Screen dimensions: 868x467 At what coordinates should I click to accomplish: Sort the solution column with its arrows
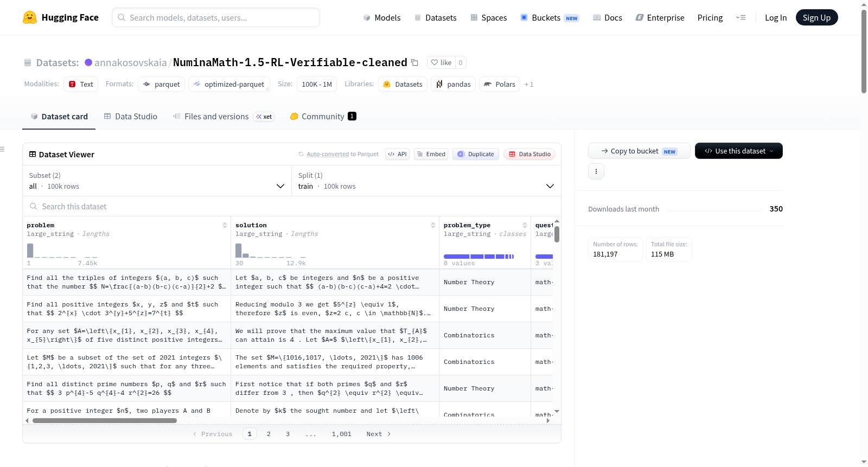coord(433,225)
